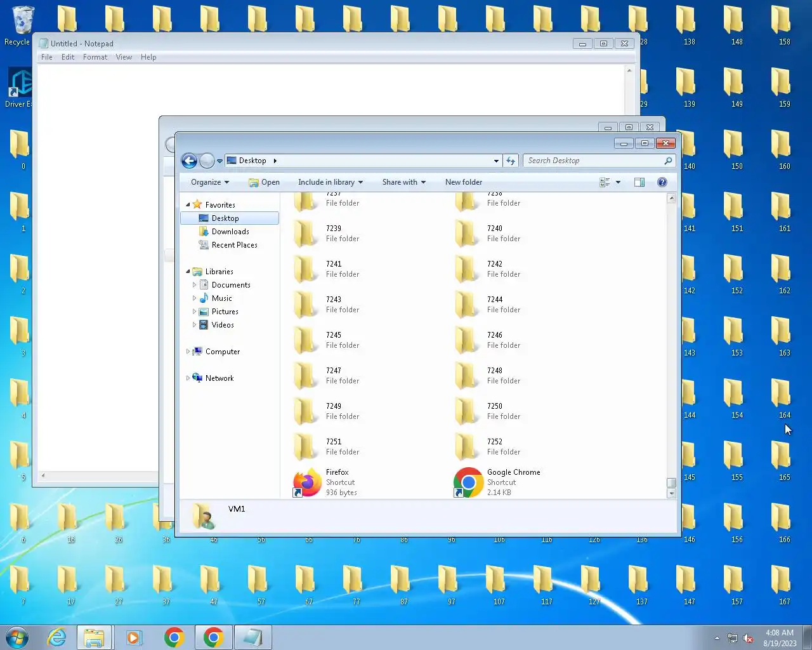812x650 pixels.
Task: Click the Open button in Explorer toolbar
Action: pos(265,182)
